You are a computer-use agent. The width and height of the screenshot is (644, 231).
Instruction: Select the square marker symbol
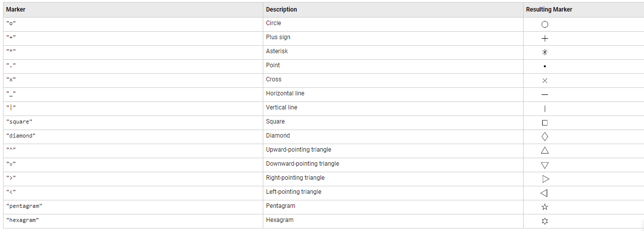545,123
